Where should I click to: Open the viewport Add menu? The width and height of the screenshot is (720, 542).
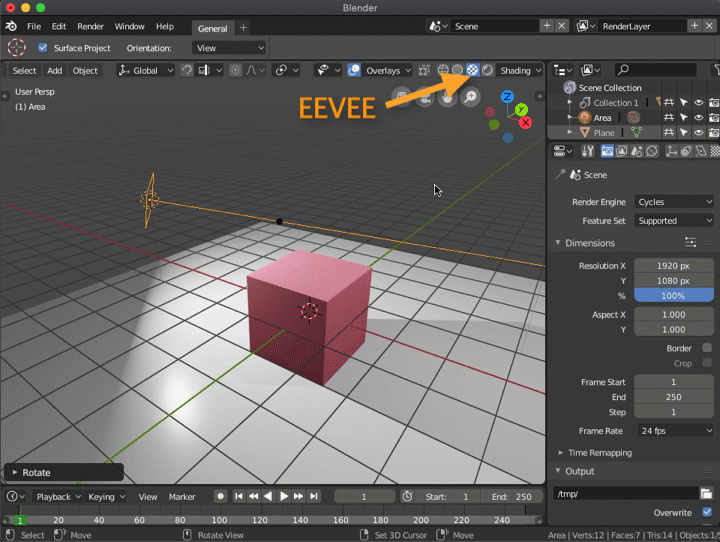click(55, 70)
